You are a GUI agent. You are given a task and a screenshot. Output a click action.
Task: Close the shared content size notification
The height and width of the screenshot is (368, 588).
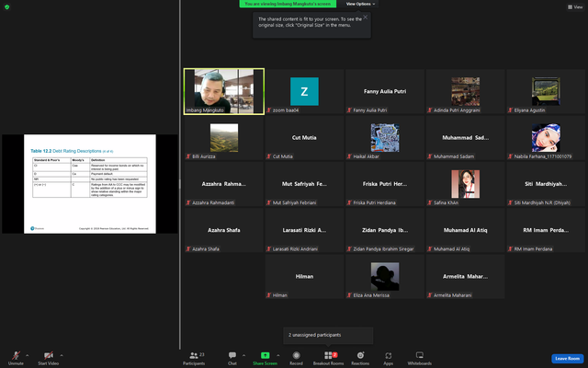[x=366, y=17]
